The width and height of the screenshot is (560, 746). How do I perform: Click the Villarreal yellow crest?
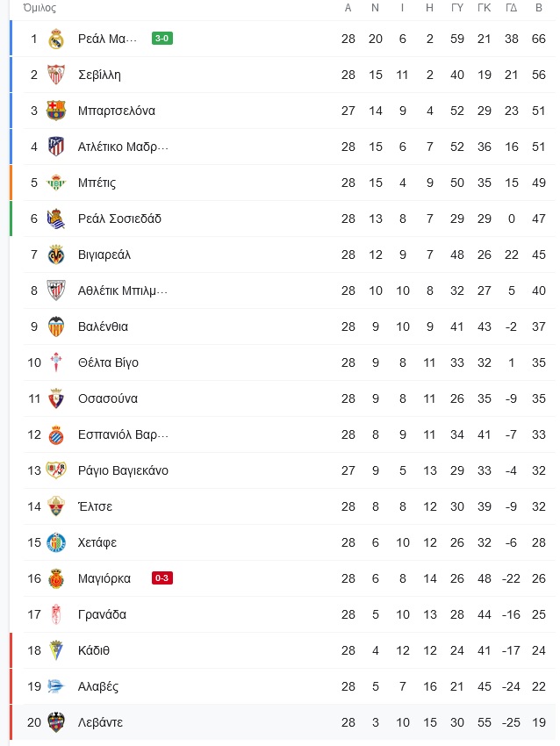tap(56, 255)
